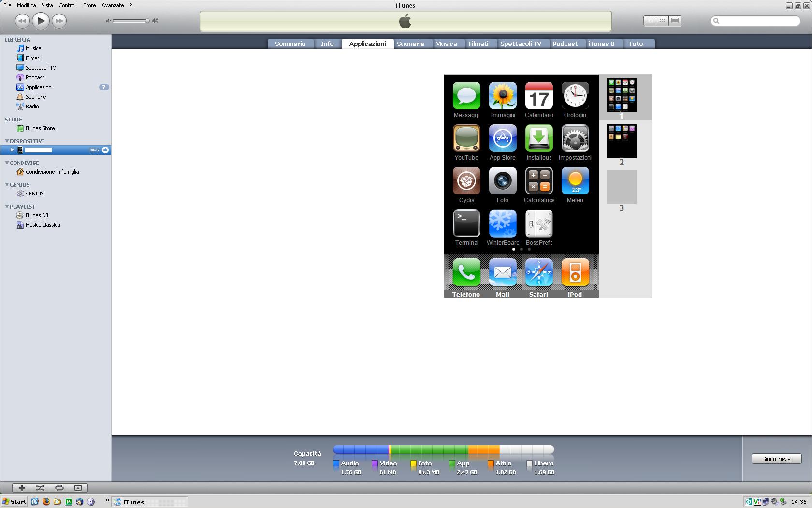
Task: Toggle repeat playback
Action: (59, 488)
